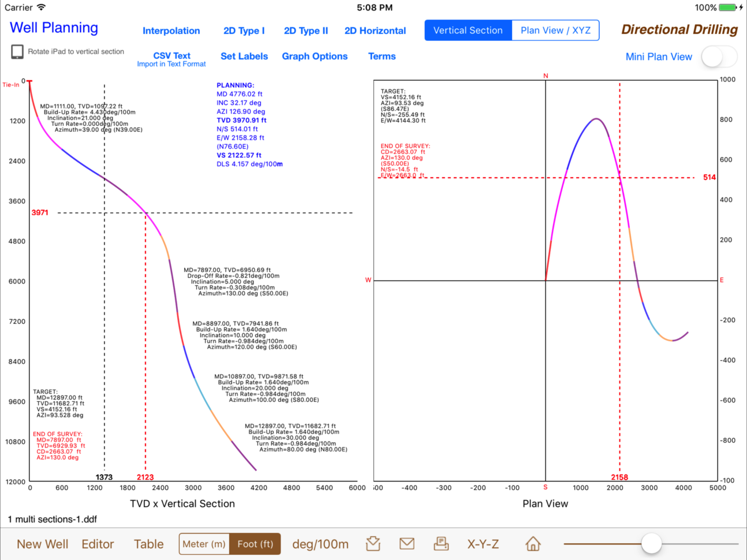Select the Interpolation tab

[171, 31]
